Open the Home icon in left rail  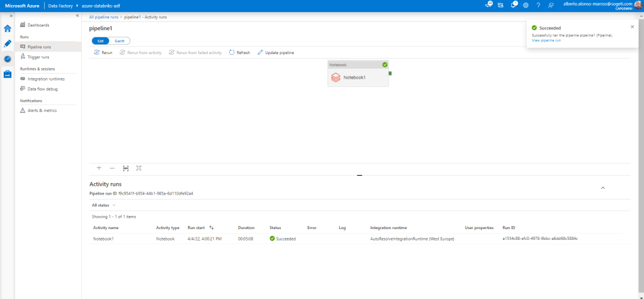8,28
